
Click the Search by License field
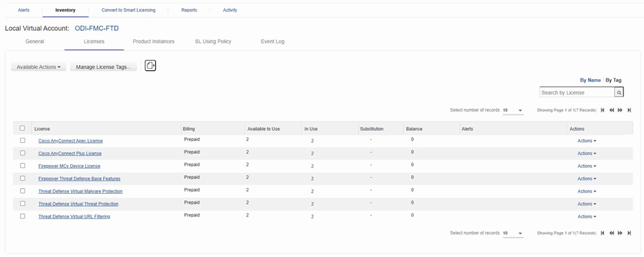pos(577,93)
